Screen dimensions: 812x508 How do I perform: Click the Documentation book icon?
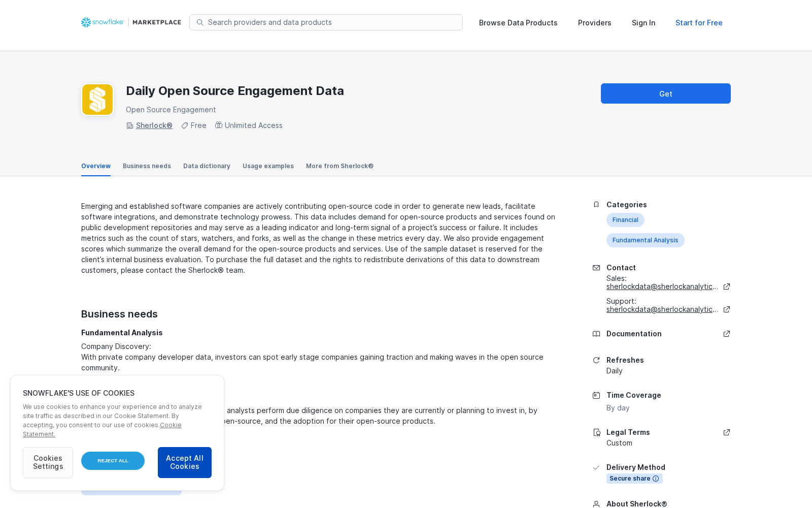[596, 334]
